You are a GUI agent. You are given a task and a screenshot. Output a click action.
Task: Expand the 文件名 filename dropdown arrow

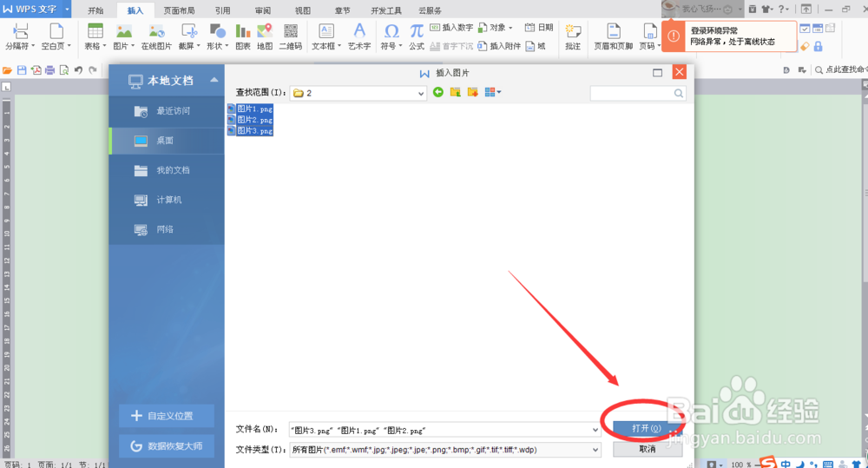pos(595,430)
